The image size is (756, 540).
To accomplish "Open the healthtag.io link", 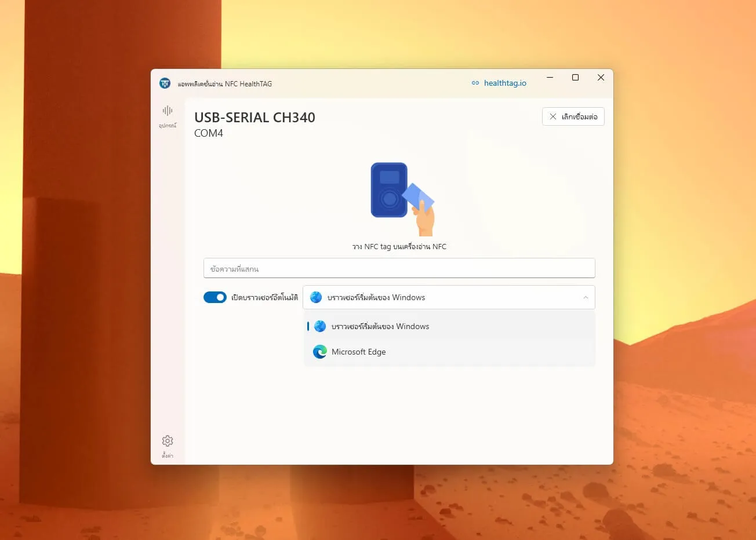I will click(505, 83).
